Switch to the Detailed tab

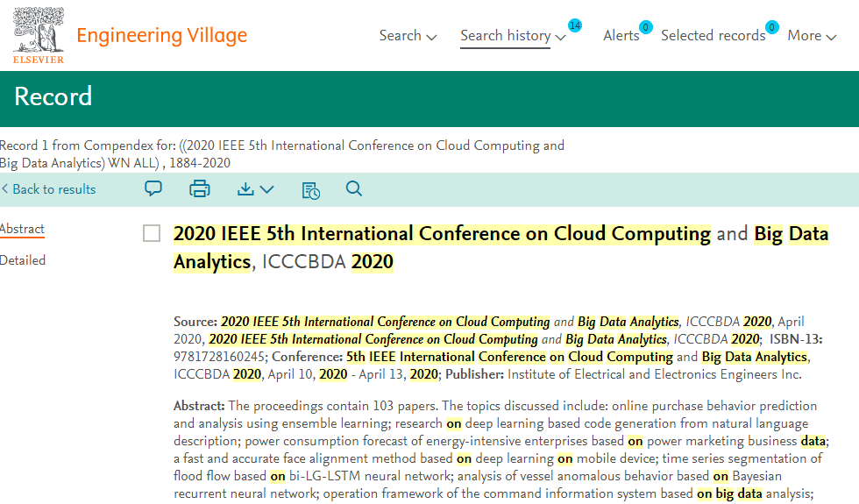click(23, 260)
